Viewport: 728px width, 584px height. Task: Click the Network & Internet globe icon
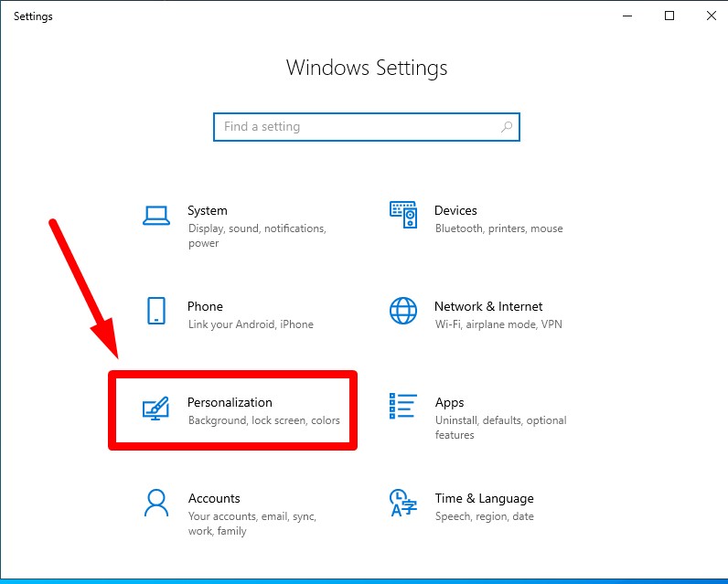(403, 311)
